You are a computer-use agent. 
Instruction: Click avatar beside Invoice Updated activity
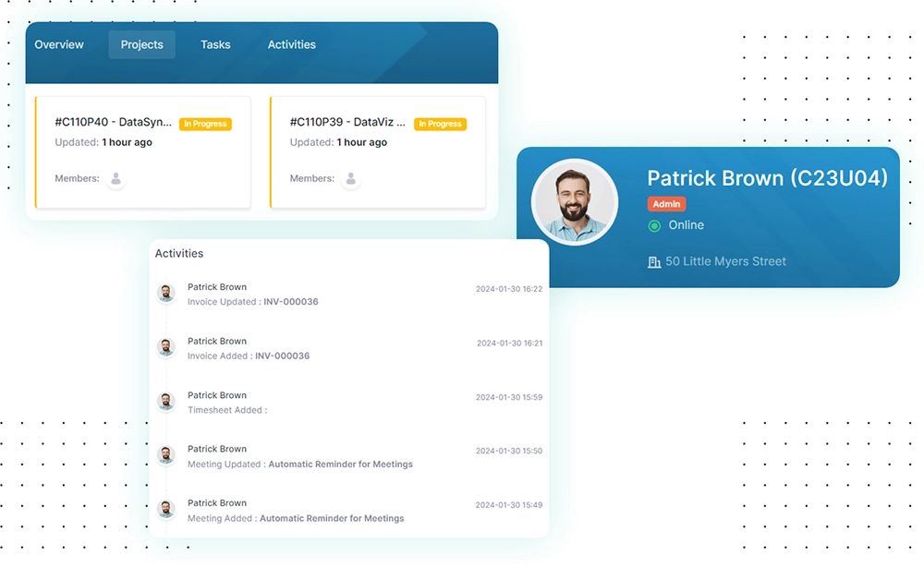tap(166, 294)
